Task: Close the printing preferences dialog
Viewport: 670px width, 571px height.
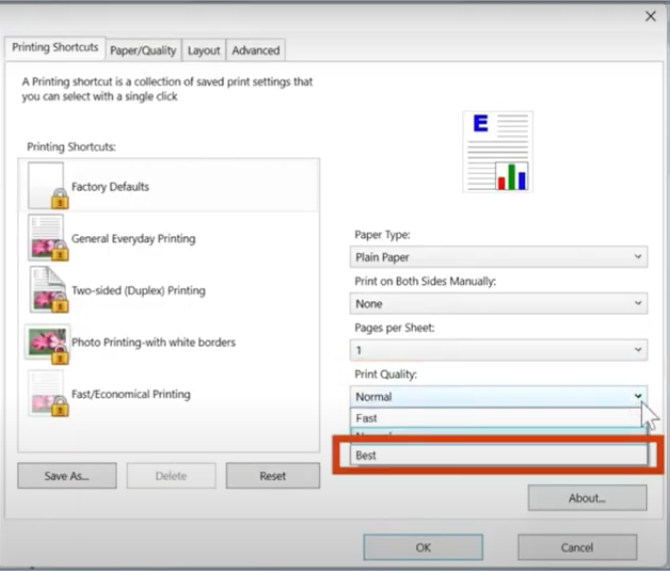Action: tap(650, 16)
